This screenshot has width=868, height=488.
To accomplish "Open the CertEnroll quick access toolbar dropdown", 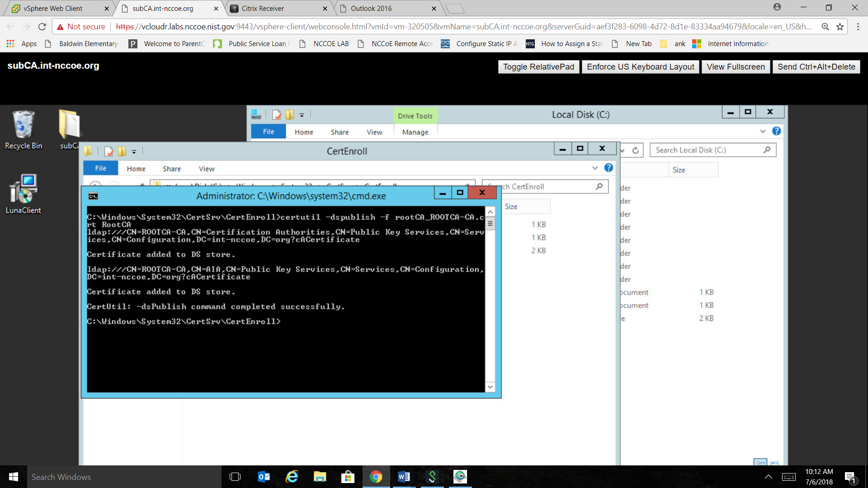I will click(x=134, y=152).
